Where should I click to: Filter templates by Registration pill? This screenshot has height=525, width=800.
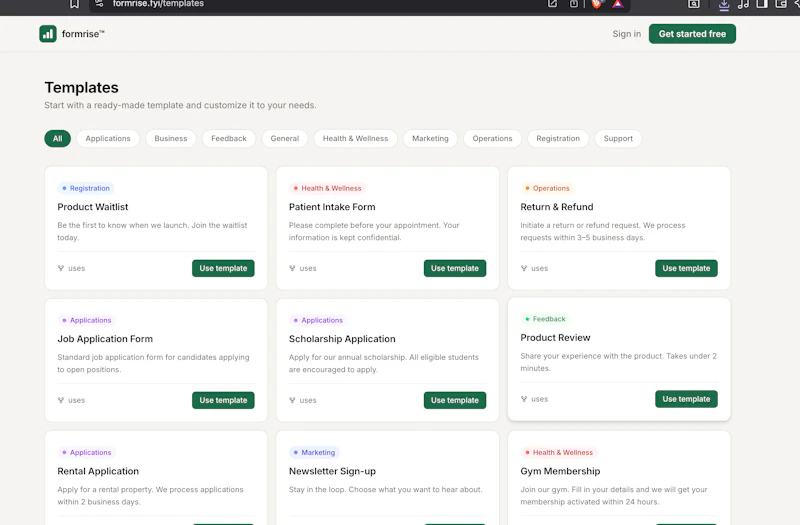[x=558, y=138]
